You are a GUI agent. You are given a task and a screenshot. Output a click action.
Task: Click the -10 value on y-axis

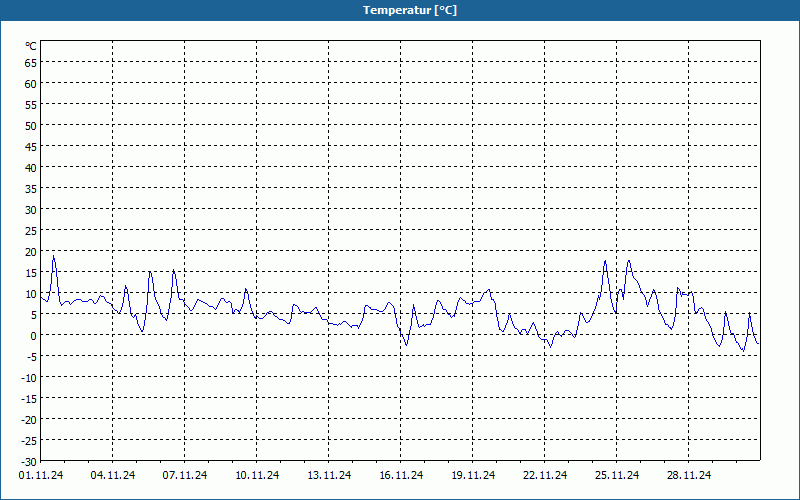tap(29, 378)
